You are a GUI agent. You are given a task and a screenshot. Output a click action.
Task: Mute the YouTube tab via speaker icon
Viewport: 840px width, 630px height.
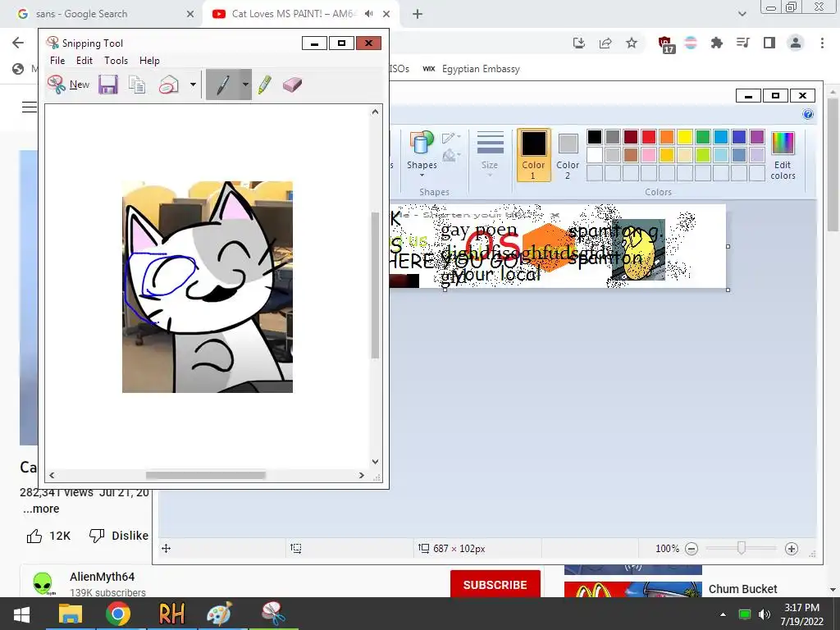[x=368, y=14]
